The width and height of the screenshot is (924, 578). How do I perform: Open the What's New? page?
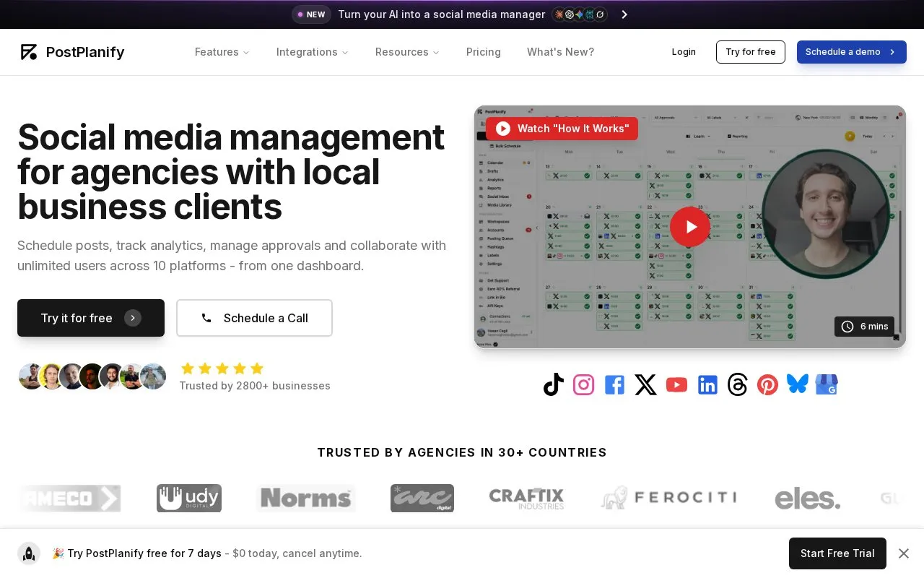(x=561, y=52)
